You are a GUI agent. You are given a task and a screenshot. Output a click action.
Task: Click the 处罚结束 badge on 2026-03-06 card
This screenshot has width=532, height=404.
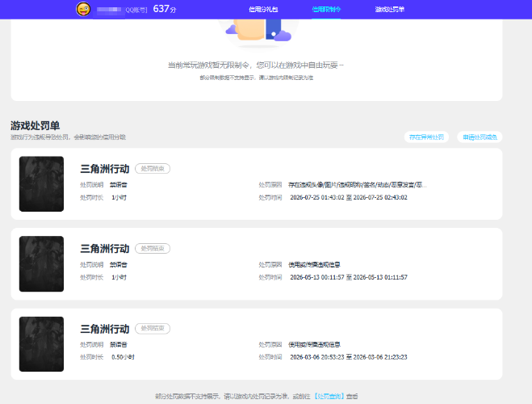pyautogui.click(x=153, y=329)
